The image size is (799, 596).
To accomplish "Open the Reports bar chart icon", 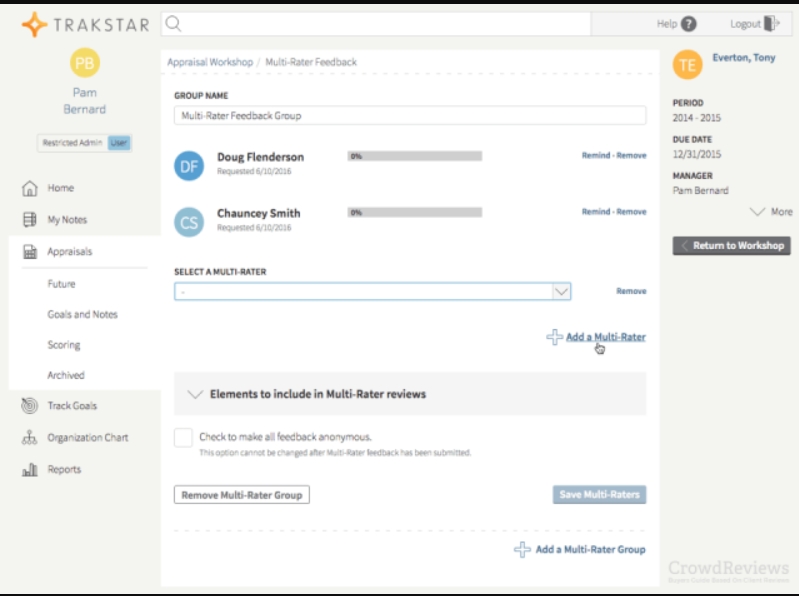I will tap(30, 470).
